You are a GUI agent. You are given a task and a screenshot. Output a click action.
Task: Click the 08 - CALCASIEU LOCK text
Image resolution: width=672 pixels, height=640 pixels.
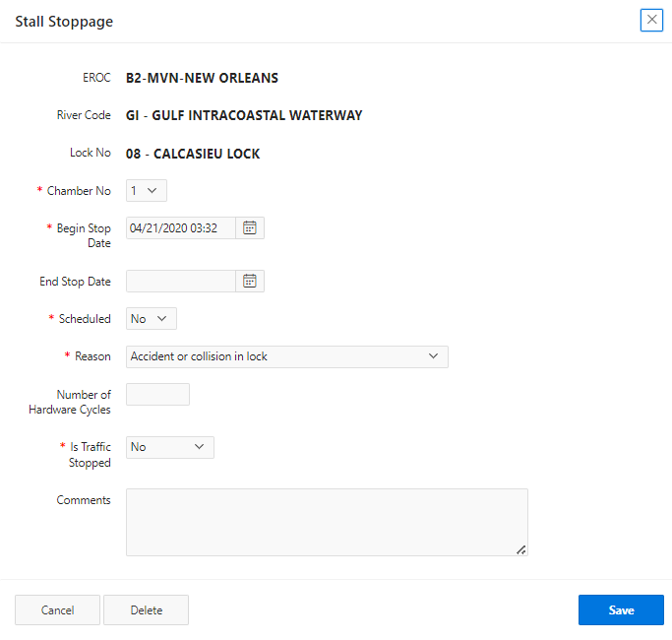click(x=193, y=154)
